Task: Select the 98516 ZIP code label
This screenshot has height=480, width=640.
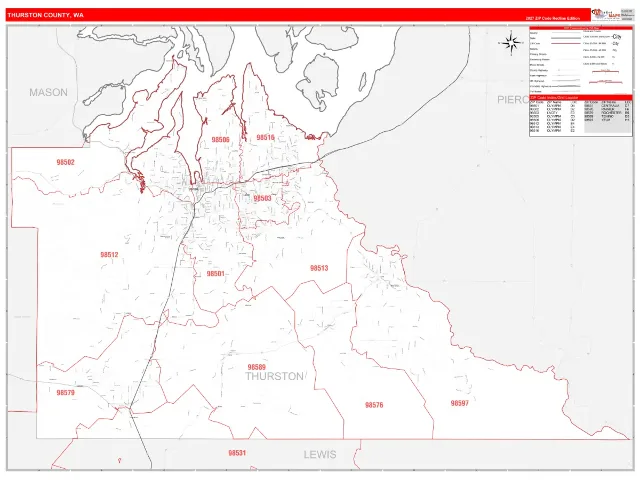Action: 265,138
